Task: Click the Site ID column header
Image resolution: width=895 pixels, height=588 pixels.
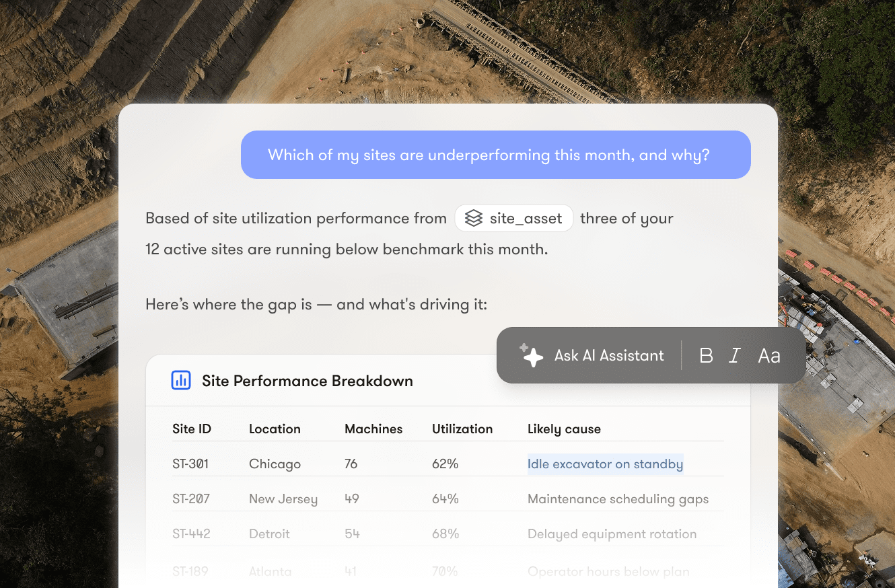Action: tap(192, 429)
